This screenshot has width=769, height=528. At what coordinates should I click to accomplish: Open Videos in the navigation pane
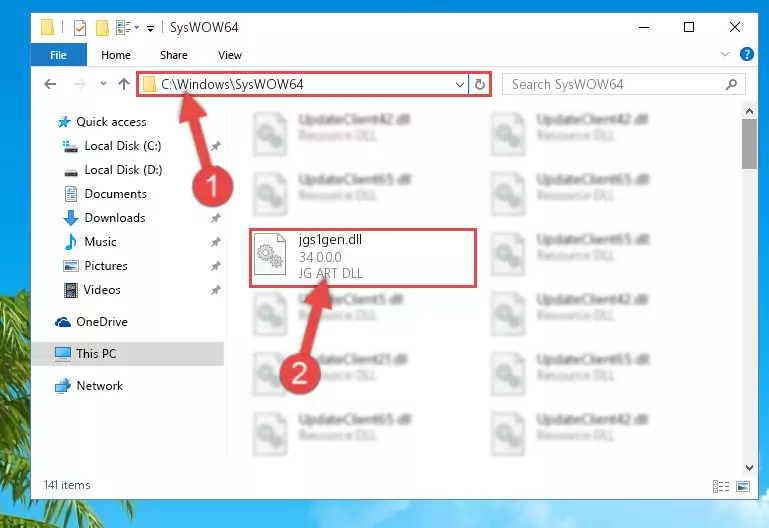102,290
